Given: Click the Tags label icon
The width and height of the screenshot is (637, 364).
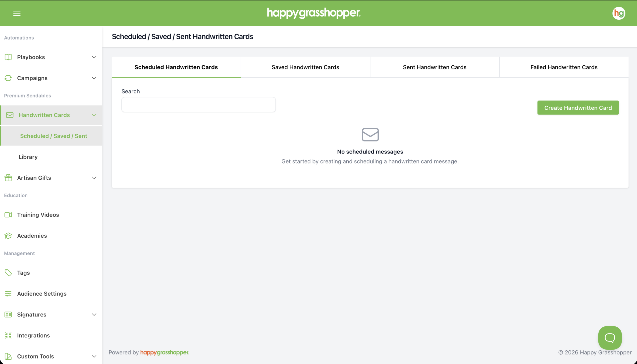Looking at the screenshot, I should 8,272.
